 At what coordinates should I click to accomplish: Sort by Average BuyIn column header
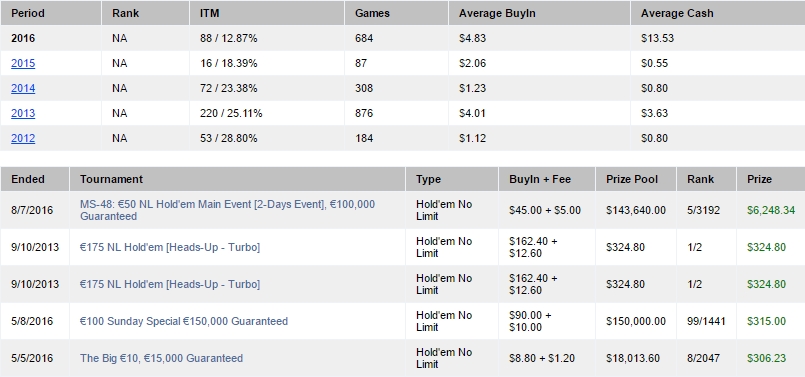[x=497, y=13]
